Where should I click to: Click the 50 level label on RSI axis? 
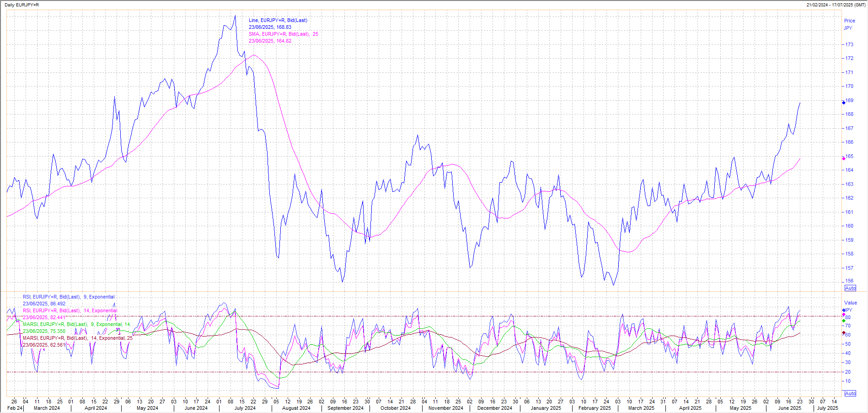tap(848, 344)
